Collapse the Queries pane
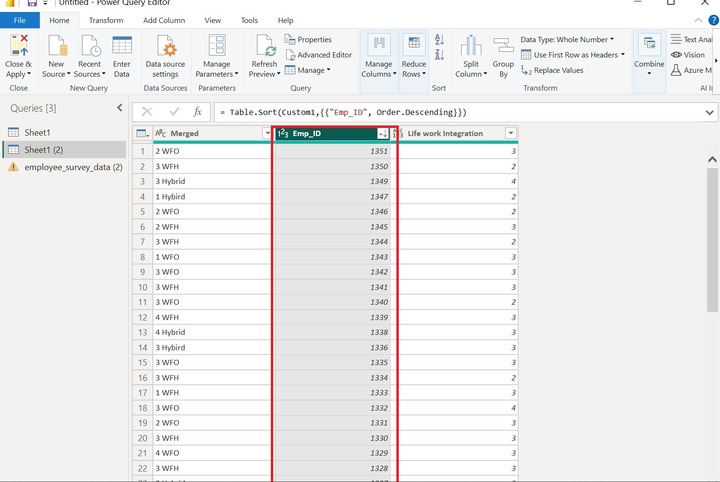The height and width of the screenshot is (482, 720). point(120,108)
